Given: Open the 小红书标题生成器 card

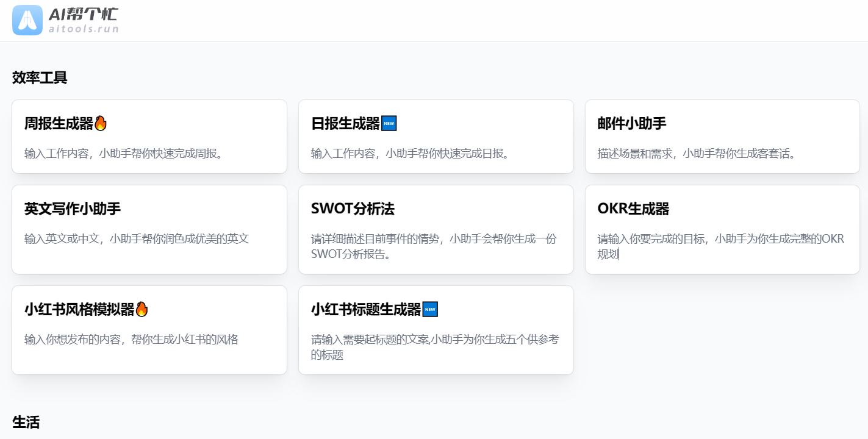Looking at the screenshot, I should (436, 329).
